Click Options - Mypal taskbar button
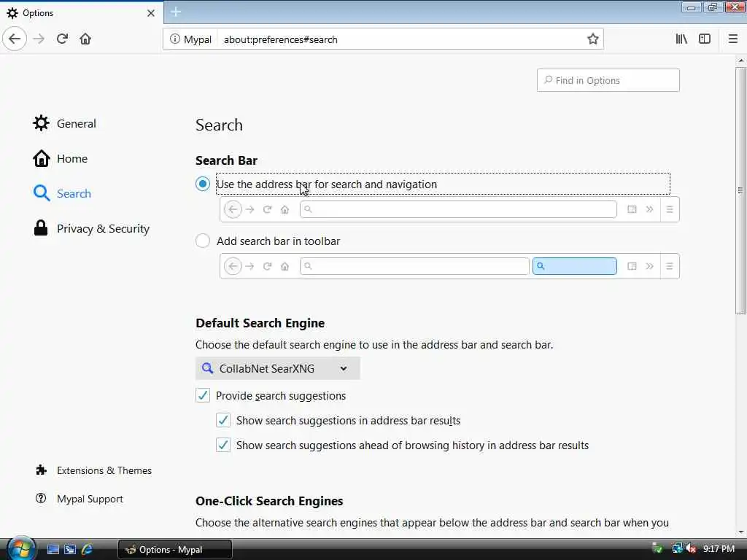This screenshot has width=747, height=560. [x=175, y=550]
